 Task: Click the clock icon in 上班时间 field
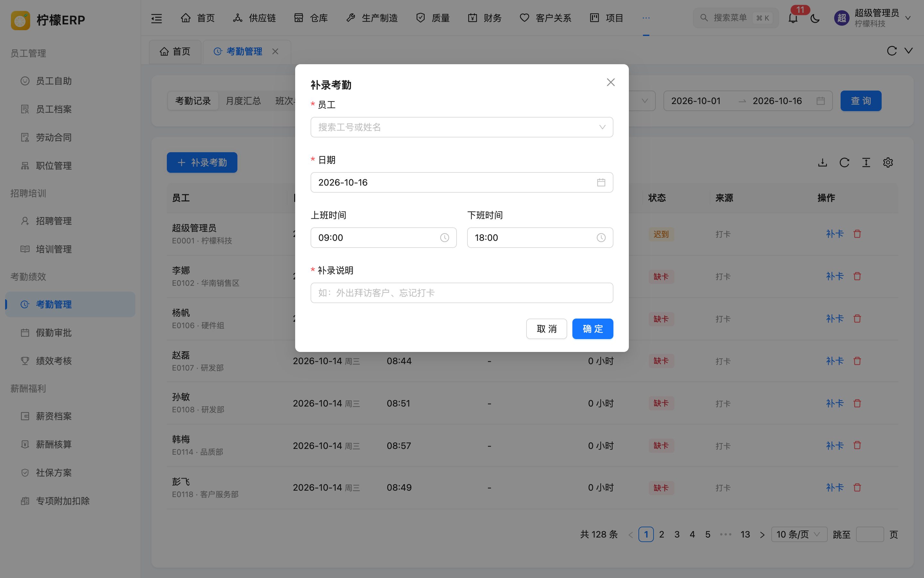coord(444,238)
